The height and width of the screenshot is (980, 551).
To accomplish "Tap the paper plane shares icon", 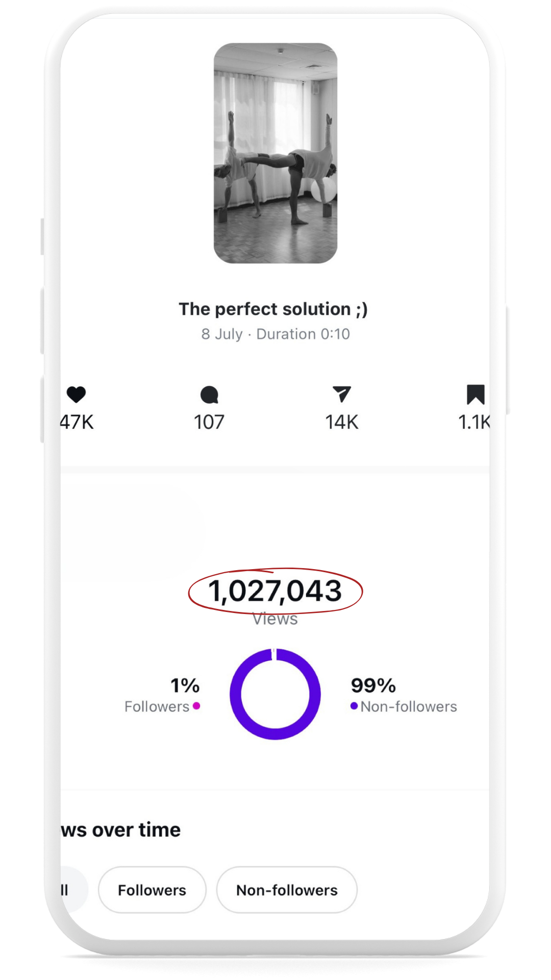I will [x=342, y=394].
